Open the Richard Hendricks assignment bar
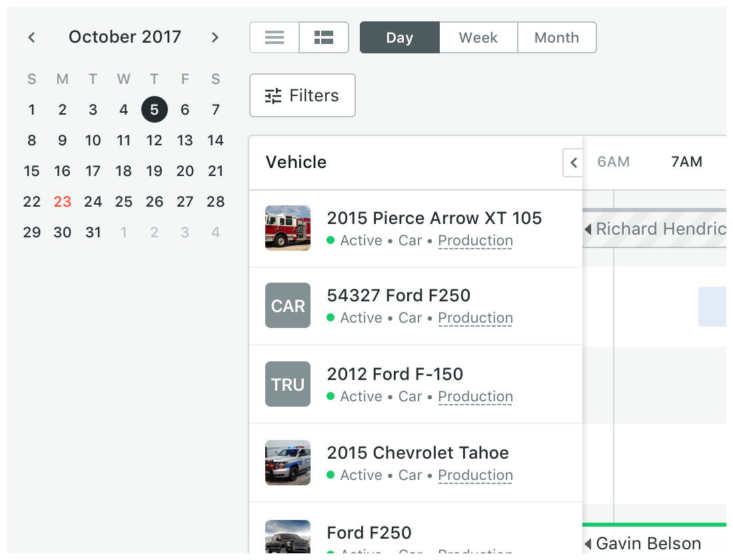733x560 pixels. 656,229
